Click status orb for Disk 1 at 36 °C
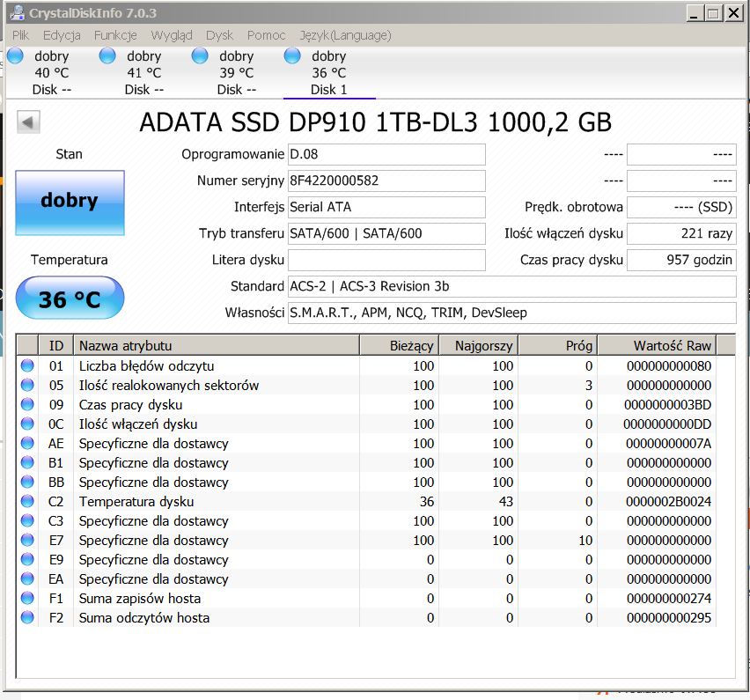Screen dimensions: 750x700 coord(291,55)
